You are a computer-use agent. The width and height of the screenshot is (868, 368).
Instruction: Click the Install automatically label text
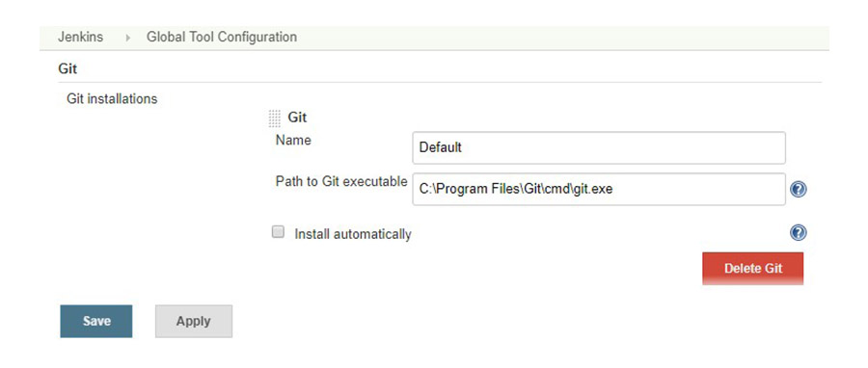353,234
